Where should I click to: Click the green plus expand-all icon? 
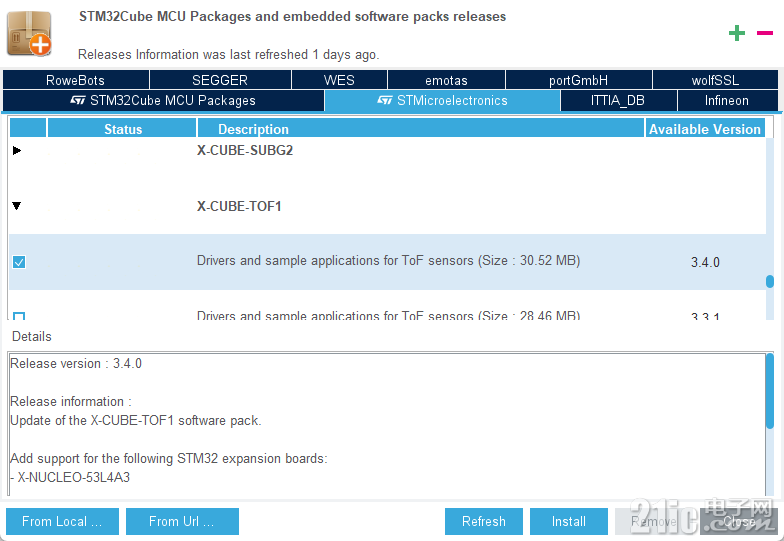tap(736, 34)
